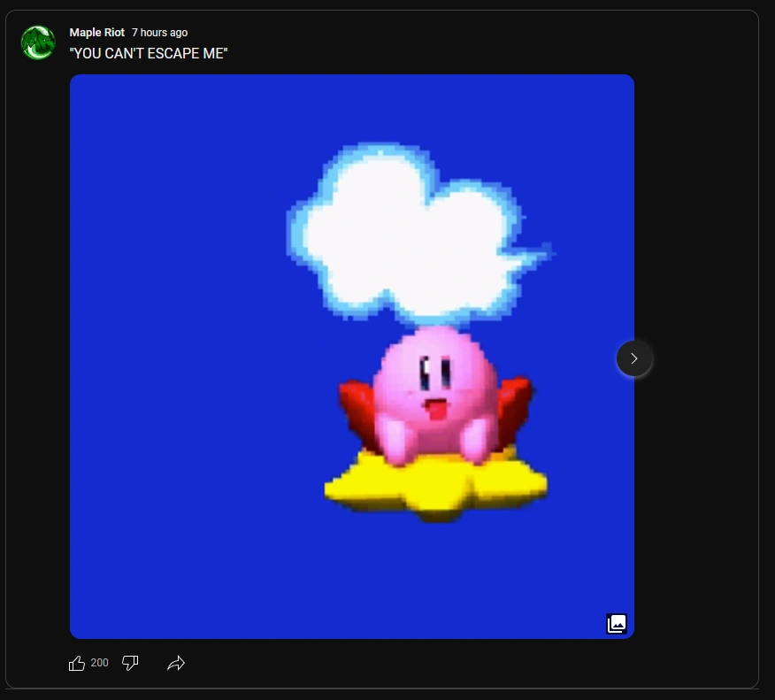Click the dislike thumbs-down icon
Screen dimensions: 775x700
(x=130, y=662)
